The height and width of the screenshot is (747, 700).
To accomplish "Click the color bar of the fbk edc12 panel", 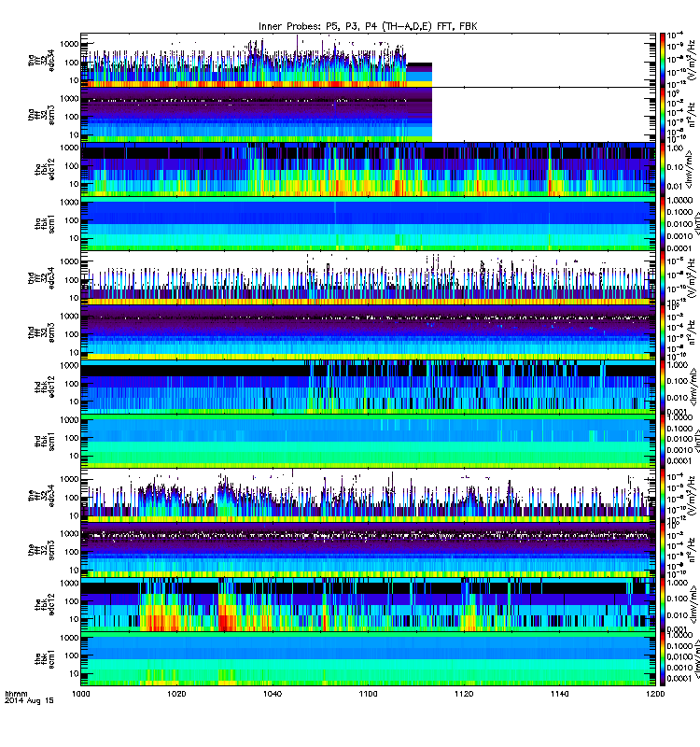I will (x=663, y=604).
